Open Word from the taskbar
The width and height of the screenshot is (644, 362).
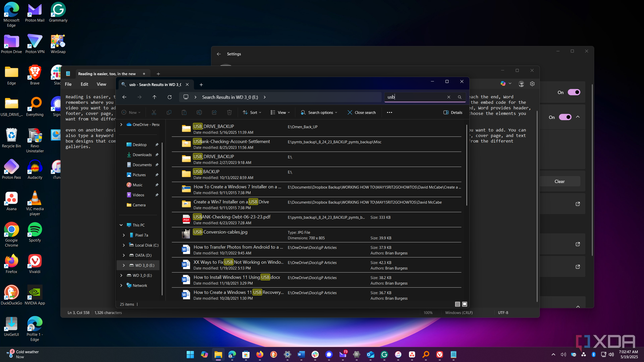(x=301, y=354)
